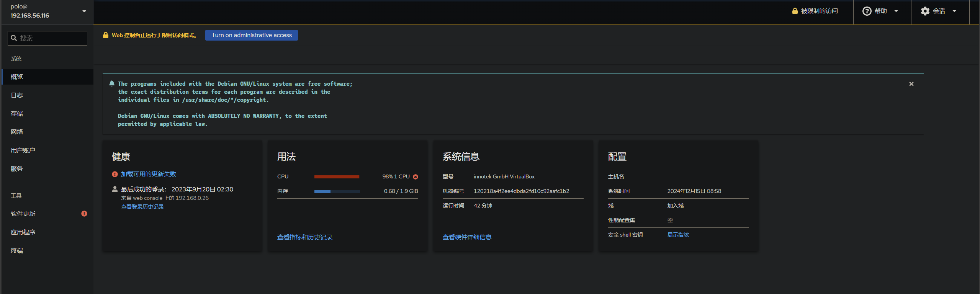Select 终端 in the sidebar
Screen dimensions: 980x294
click(x=17, y=251)
